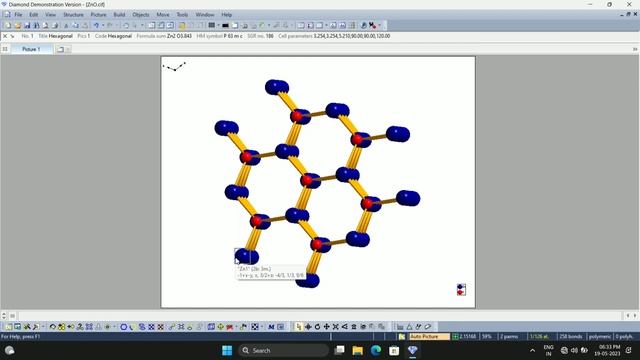
Task: Click the '258 bonds' status bar entry
Action: pos(571,337)
